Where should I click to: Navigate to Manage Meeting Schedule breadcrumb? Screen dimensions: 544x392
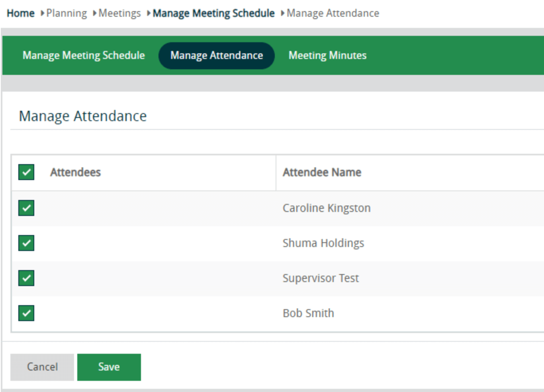[213, 13]
